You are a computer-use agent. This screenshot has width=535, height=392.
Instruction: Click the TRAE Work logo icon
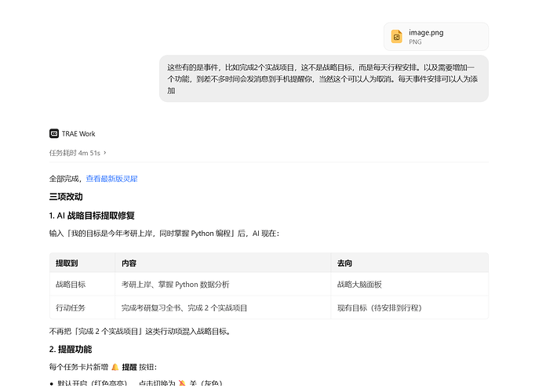(x=54, y=133)
